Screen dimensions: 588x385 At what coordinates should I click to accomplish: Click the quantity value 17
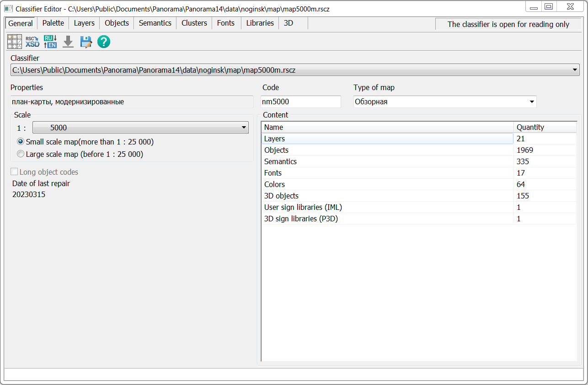(x=521, y=173)
